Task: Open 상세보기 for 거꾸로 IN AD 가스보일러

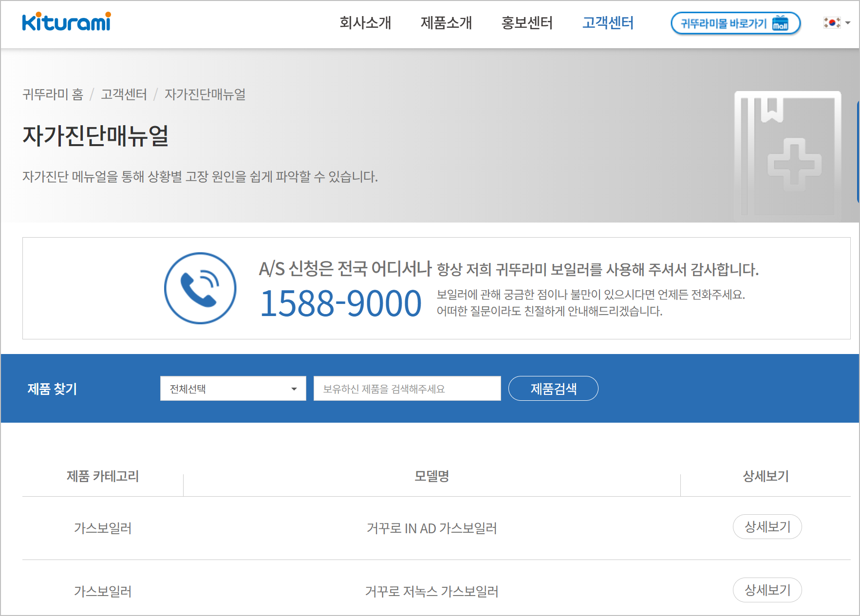Action: point(767,527)
